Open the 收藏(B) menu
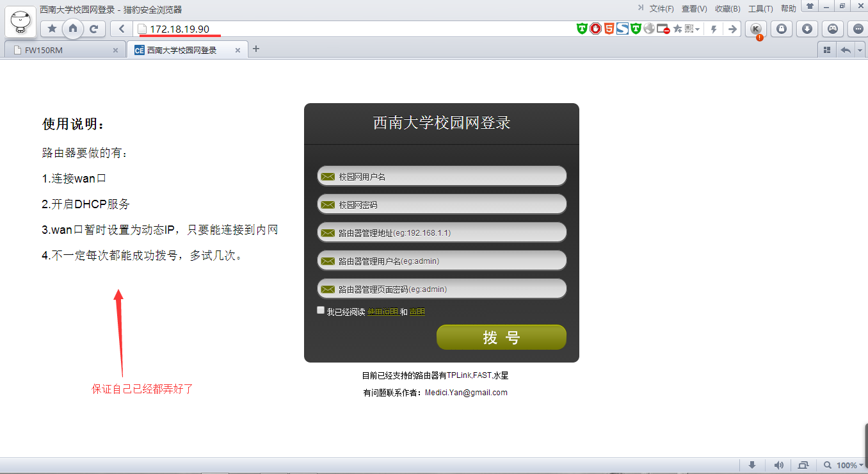The image size is (868, 474). pos(728,8)
